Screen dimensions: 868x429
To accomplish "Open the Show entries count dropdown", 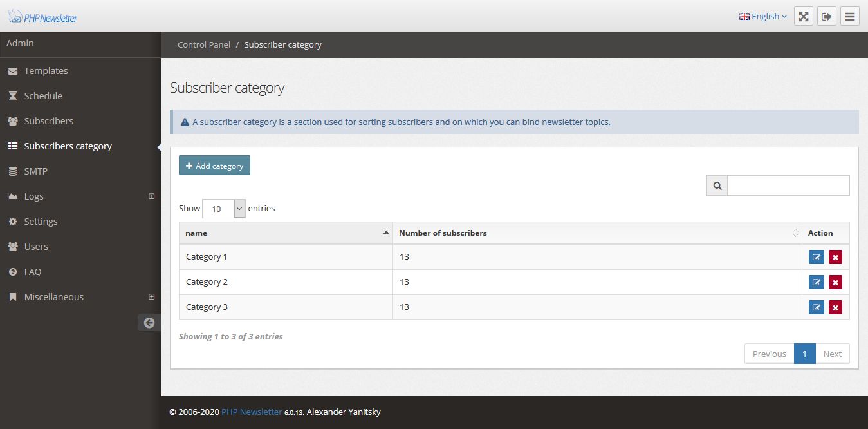I will pos(223,209).
